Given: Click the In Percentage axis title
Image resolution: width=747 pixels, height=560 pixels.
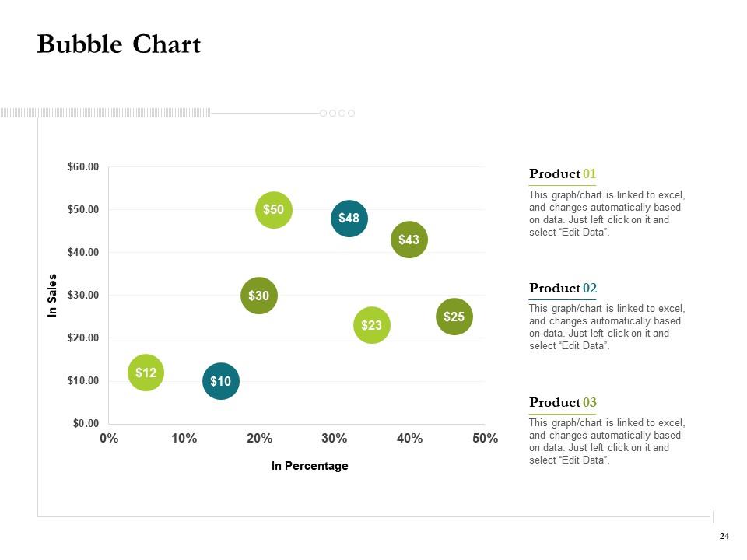Looking at the screenshot, I should pyautogui.click(x=310, y=466).
